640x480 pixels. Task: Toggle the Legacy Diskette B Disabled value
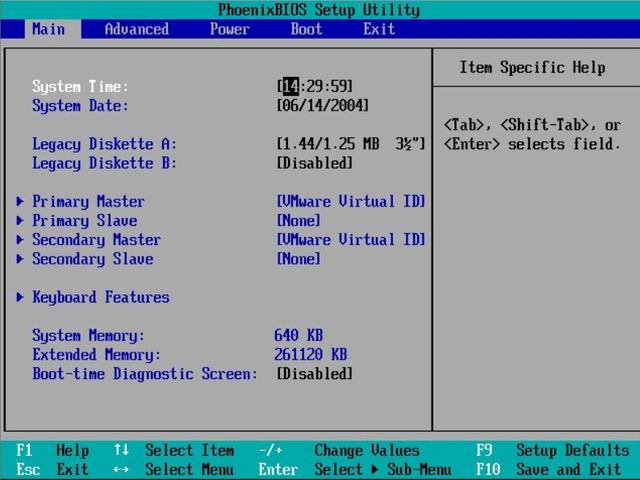coord(314,163)
